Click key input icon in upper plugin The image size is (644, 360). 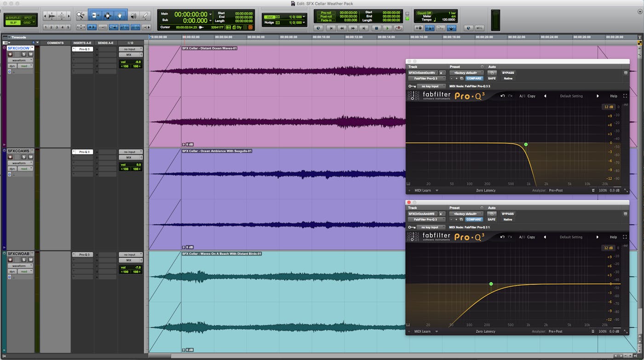tap(411, 86)
